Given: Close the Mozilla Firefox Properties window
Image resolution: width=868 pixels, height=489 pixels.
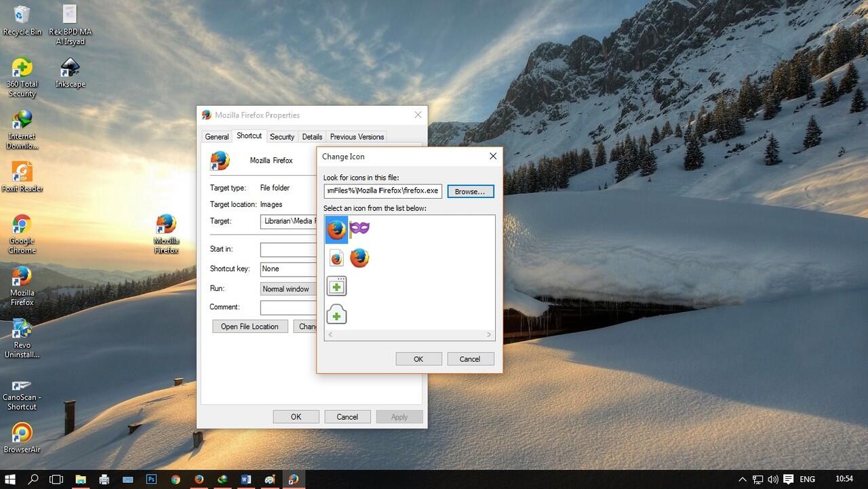Looking at the screenshot, I should [418, 115].
